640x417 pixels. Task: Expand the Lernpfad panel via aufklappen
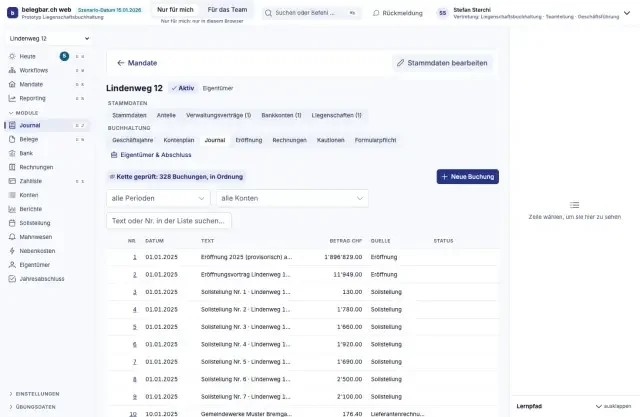(x=613, y=406)
